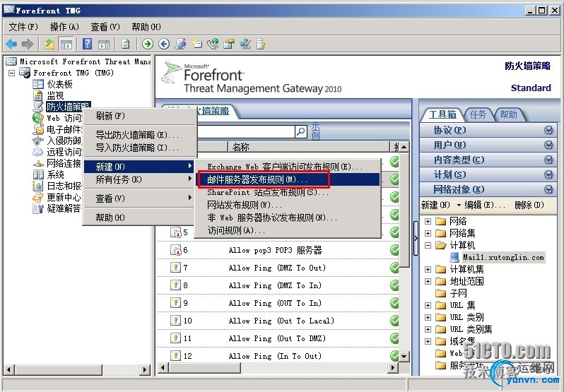Select SharePoint 站点发布规则(S)...
564x392 pixels.
[x=288, y=192]
